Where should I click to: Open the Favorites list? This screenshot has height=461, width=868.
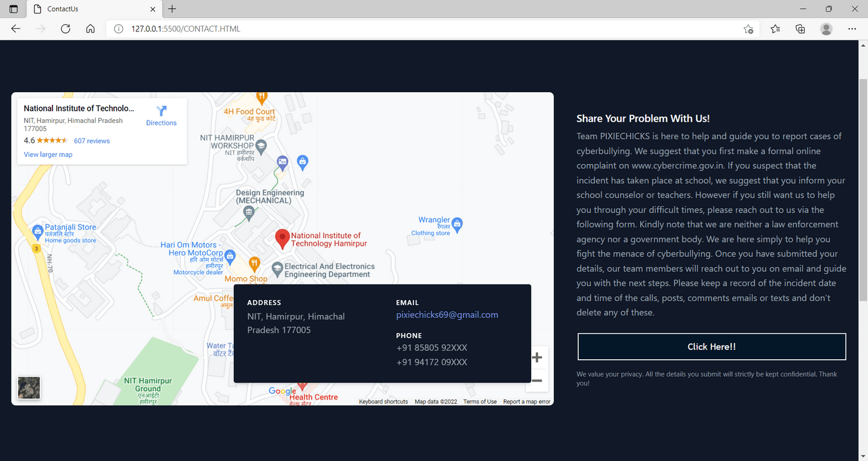(775, 29)
